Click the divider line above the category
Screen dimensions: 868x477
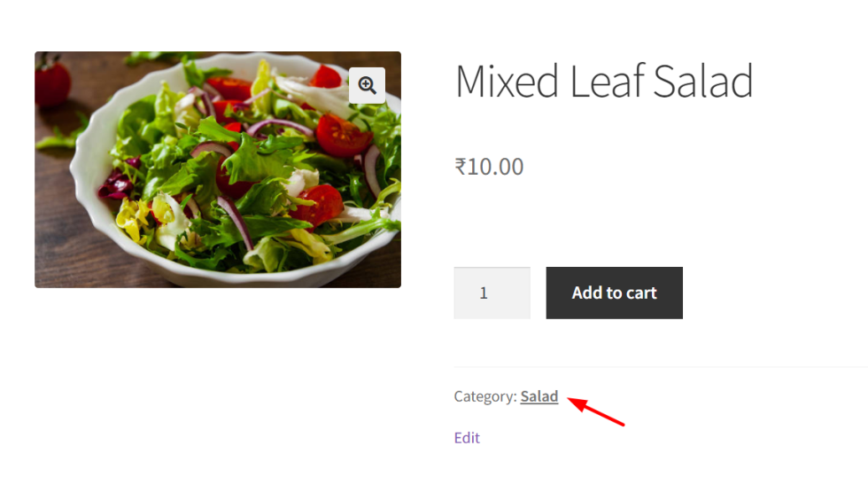[660, 367]
